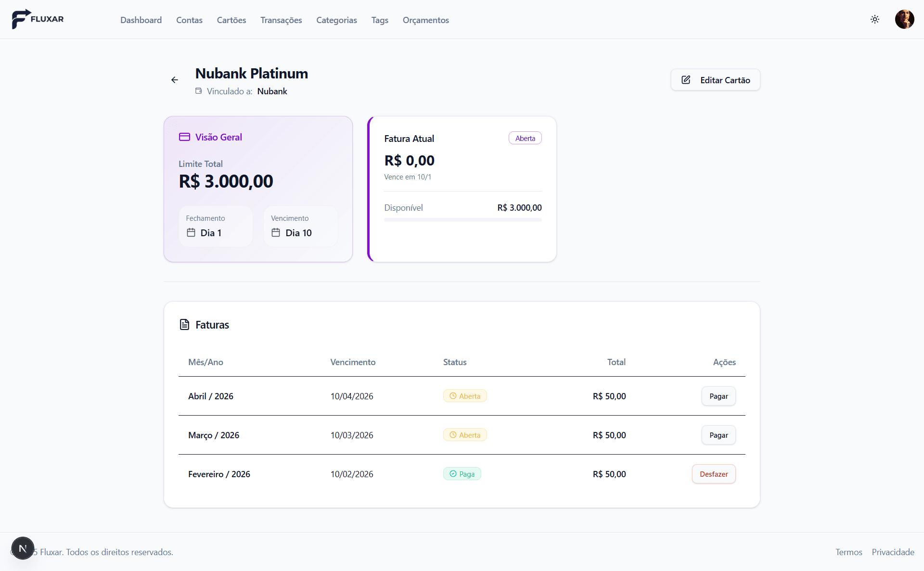Click the Next.js dev tools badge
This screenshot has width=924, height=571.
pyautogui.click(x=23, y=548)
